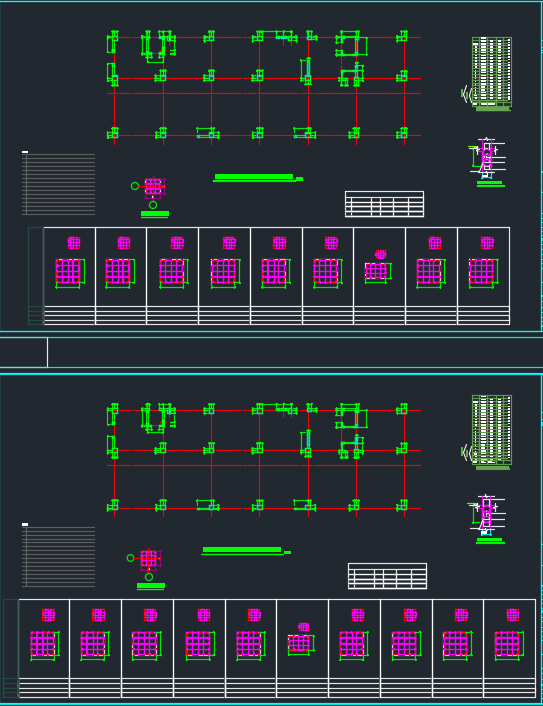Pick the magenta wall section detail in lower sheet

(487, 515)
